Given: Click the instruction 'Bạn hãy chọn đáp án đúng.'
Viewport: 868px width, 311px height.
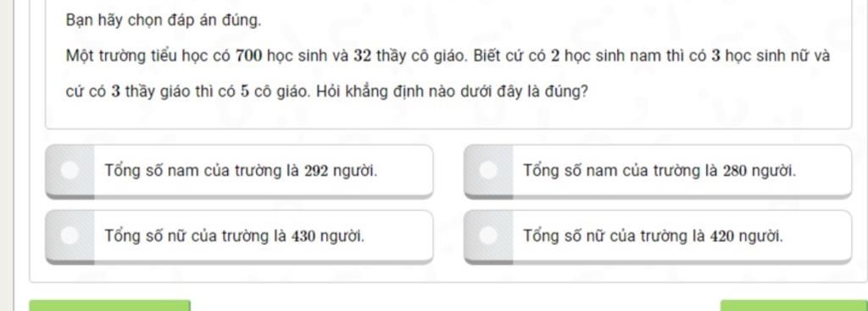Looking at the screenshot, I should coord(164,21).
